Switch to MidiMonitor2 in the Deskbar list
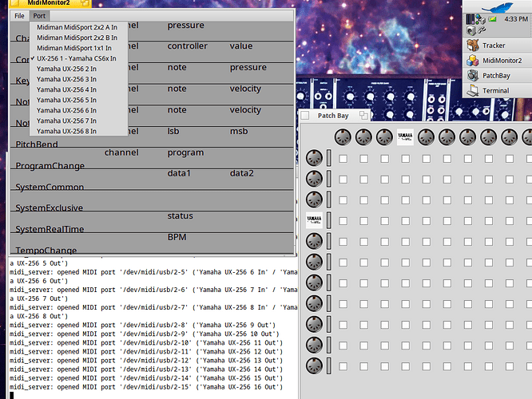Viewport: 532px width, 399px height. (498, 61)
